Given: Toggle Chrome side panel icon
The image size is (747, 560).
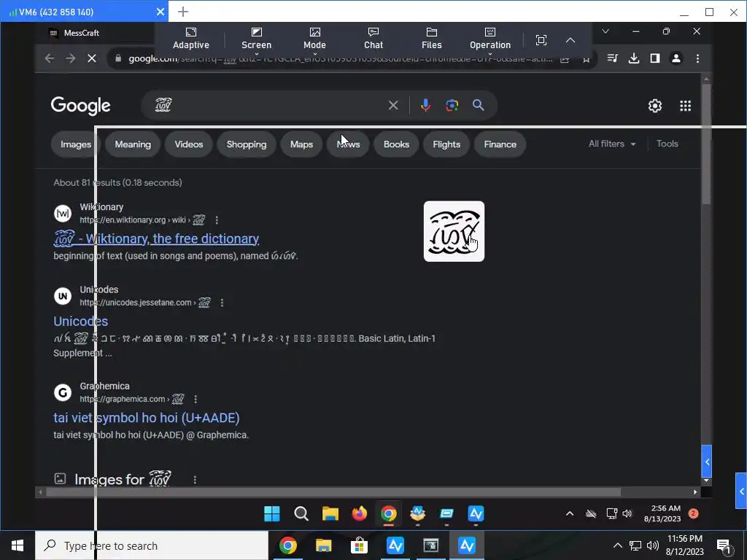Looking at the screenshot, I should click(x=655, y=58).
